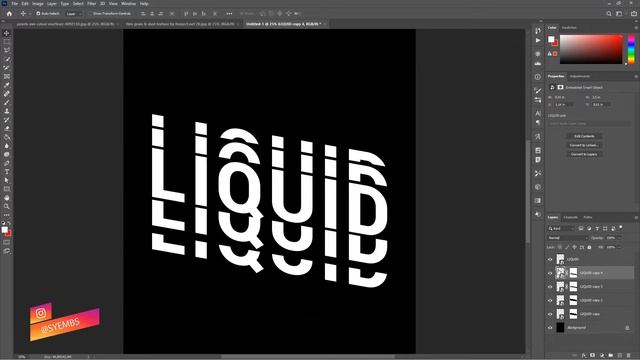Open the layer blend mode Normal dropdown
The image size is (640, 360).
click(x=567, y=238)
